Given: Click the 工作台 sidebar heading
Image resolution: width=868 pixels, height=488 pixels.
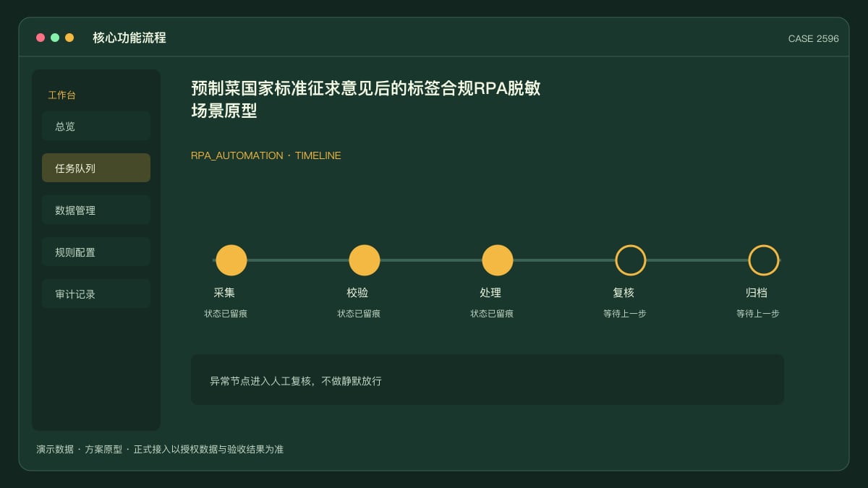Looking at the screenshot, I should point(61,95).
